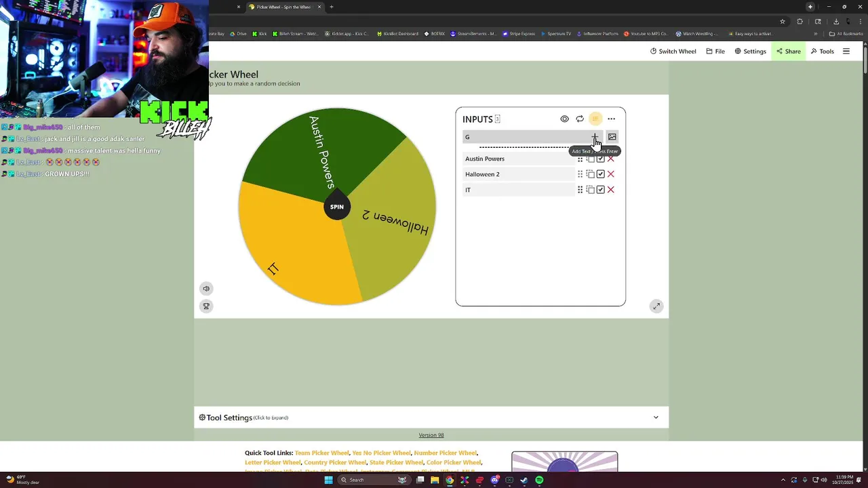Click the yellow sort list icon in Inputs
Screen dimensions: 868x488
595,119
